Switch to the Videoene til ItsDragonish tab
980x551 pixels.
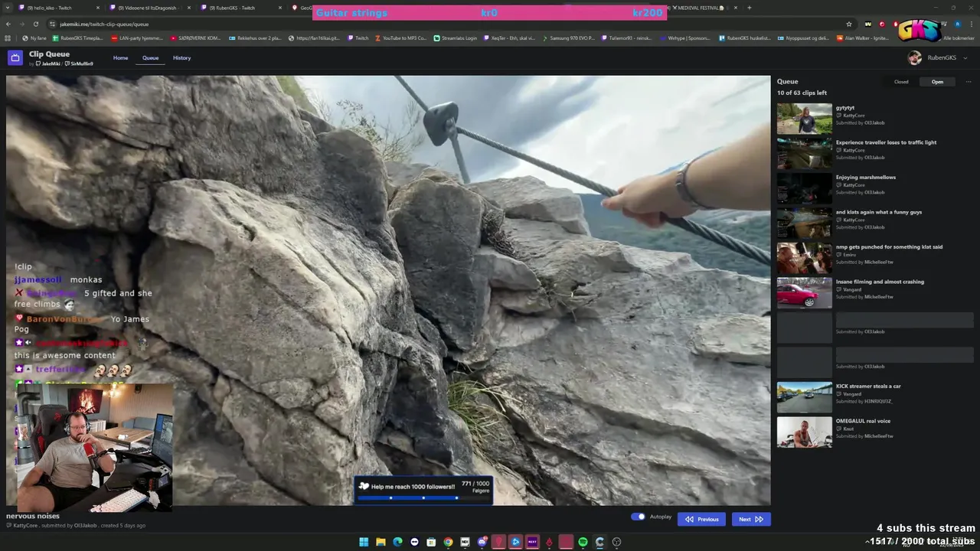coord(151,8)
